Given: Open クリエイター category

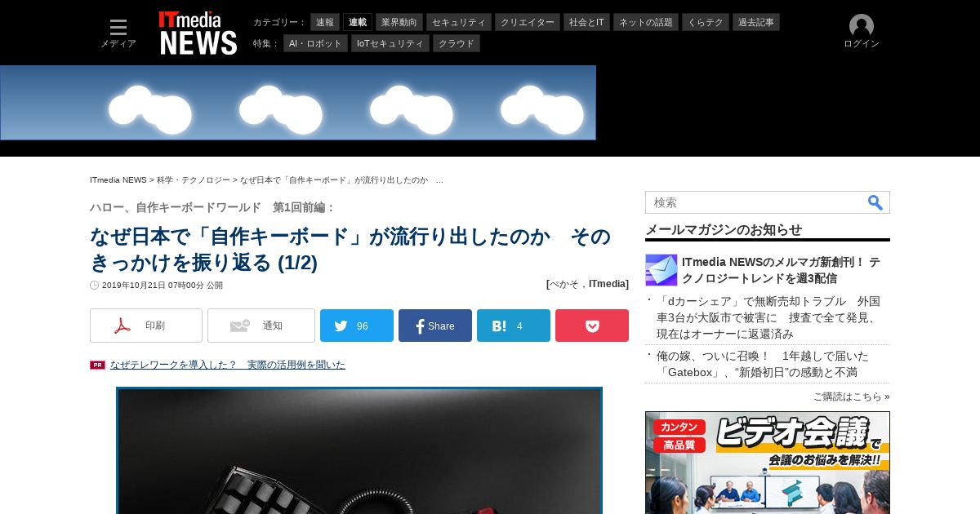Looking at the screenshot, I should point(528,22).
